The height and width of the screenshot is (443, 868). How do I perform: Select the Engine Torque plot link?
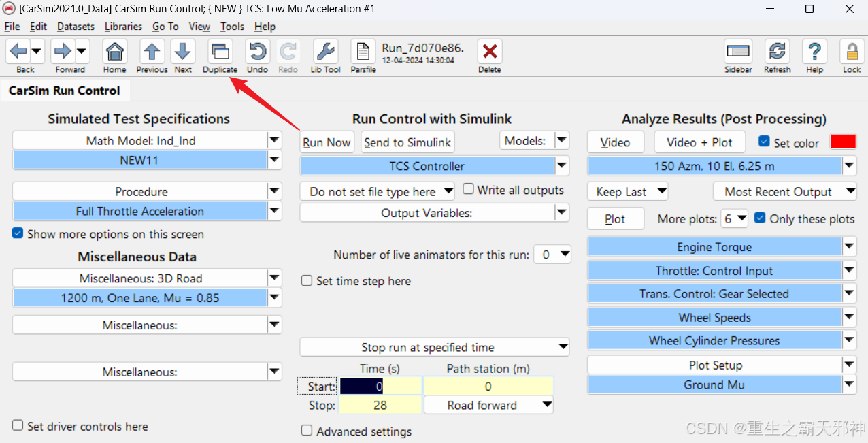tap(714, 247)
